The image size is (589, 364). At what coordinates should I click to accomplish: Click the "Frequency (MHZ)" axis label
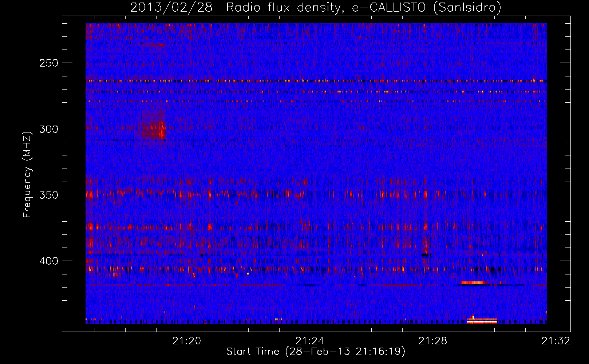(27, 174)
